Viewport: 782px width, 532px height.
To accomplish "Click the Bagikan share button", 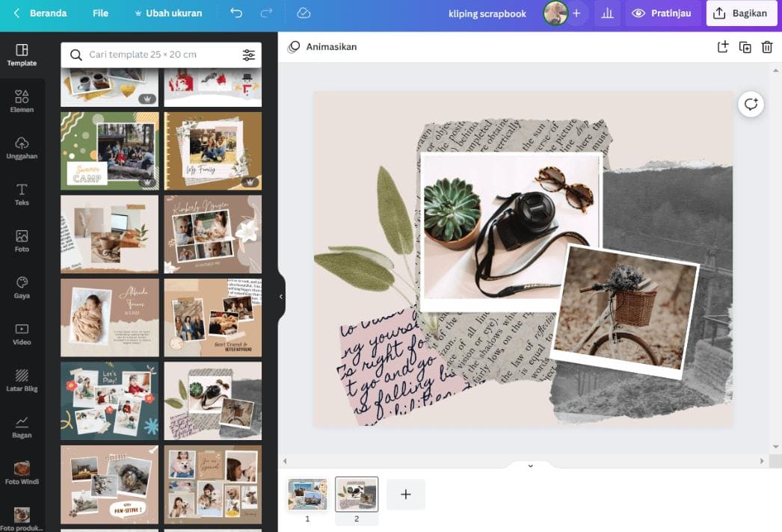I will pyautogui.click(x=741, y=13).
